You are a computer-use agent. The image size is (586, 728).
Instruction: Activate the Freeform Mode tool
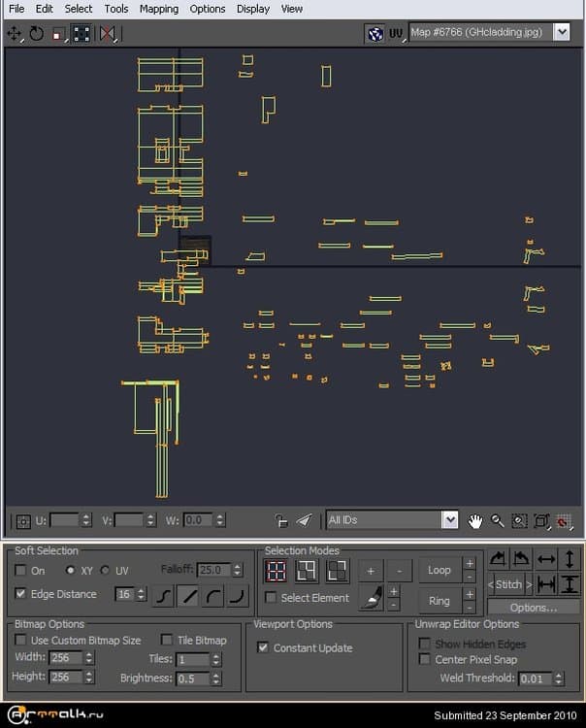[81, 33]
